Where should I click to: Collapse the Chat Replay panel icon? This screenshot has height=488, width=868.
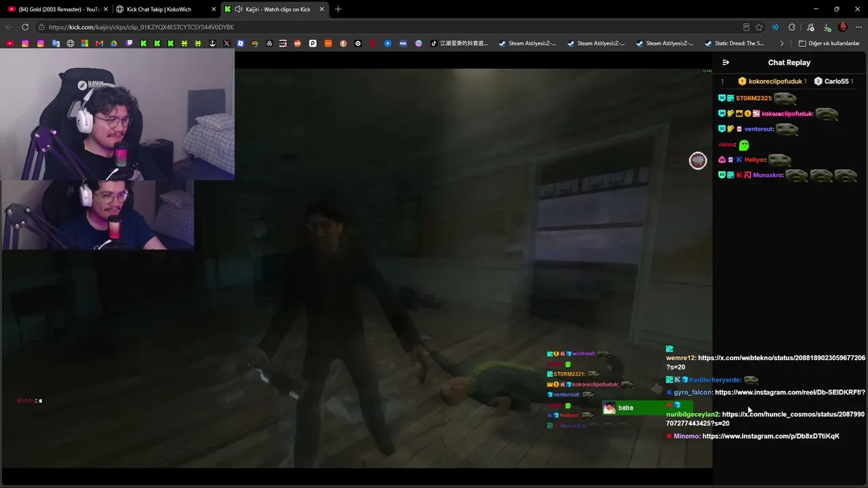tap(726, 62)
